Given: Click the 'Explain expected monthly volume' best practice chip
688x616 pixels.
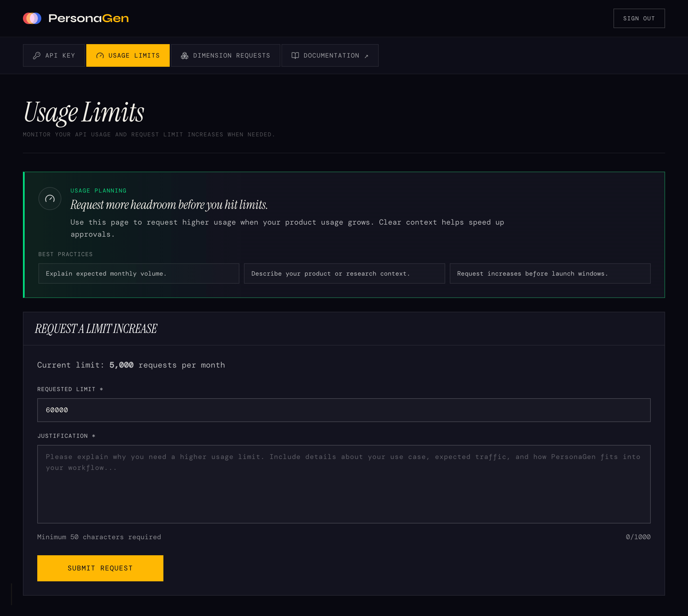Looking at the screenshot, I should 139,274.
